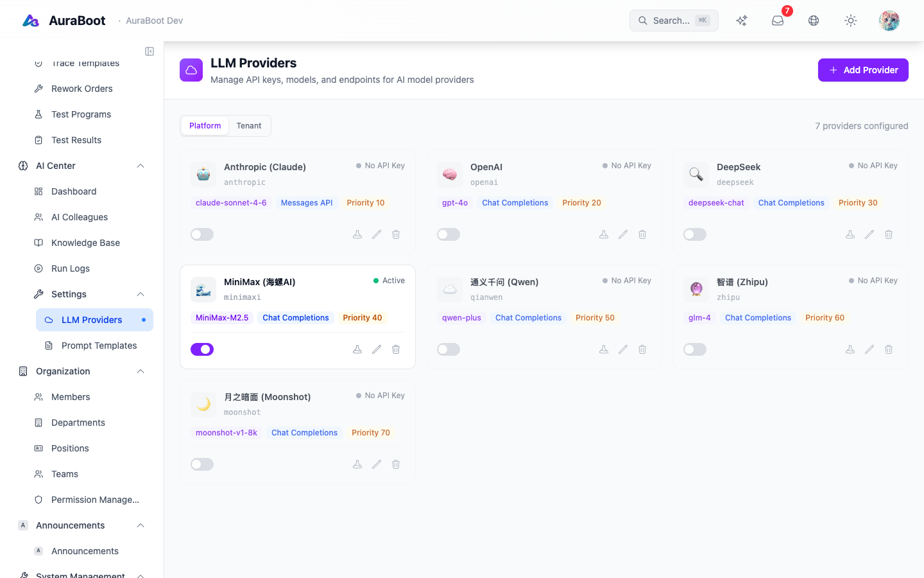Edit the OpenAI provider
924x578 pixels.
(x=623, y=234)
